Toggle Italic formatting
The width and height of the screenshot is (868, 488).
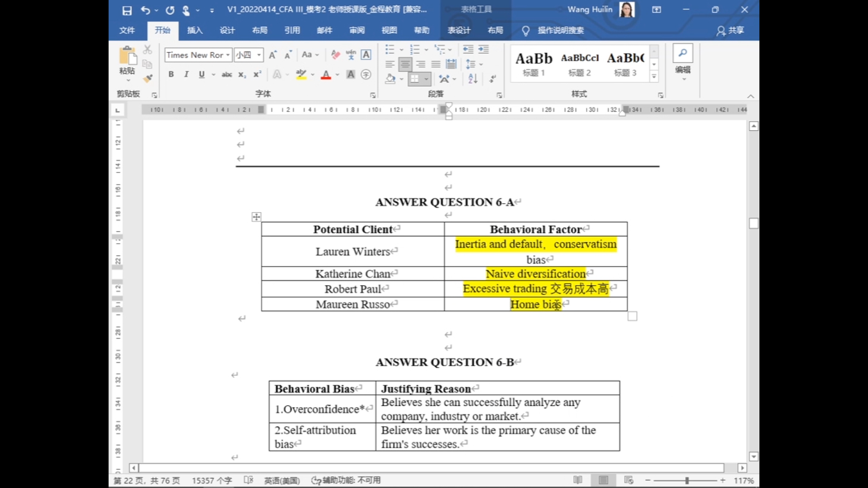coord(186,74)
